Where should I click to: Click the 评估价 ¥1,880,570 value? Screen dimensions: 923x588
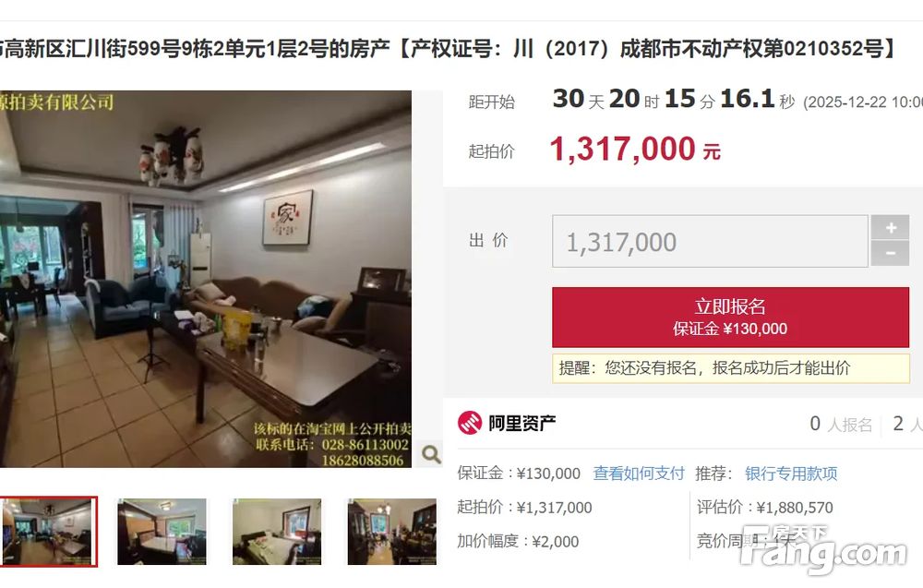click(x=764, y=508)
